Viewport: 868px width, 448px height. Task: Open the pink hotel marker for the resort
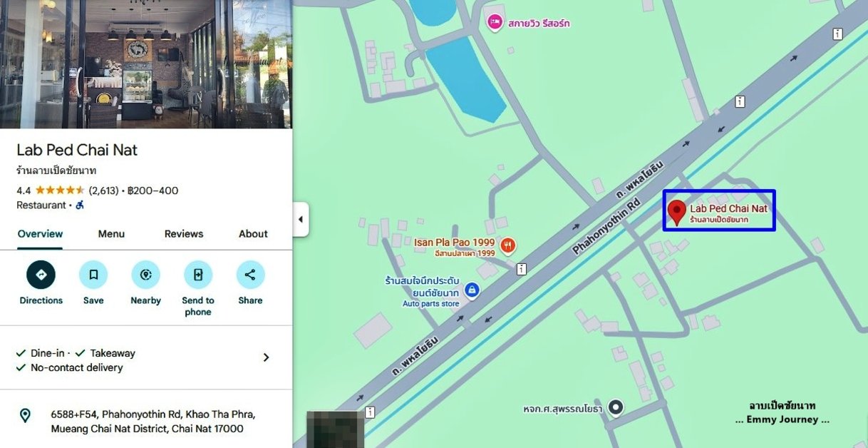[x=495, y=23]
